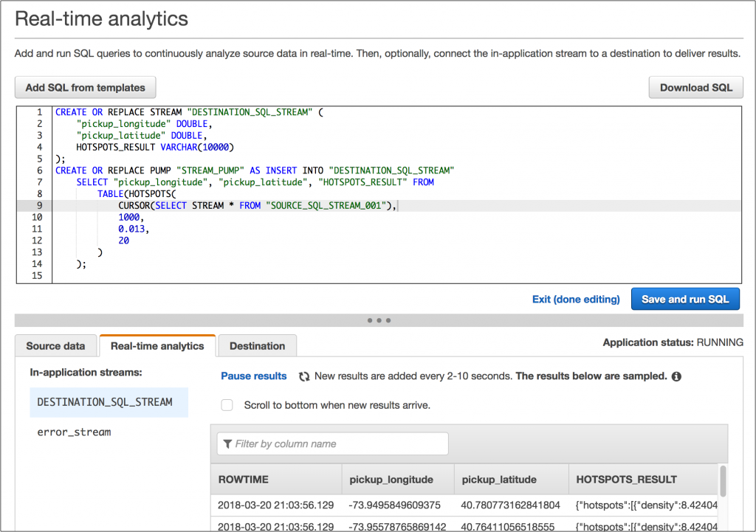Click Save and run SQL

[x=685, y=300]
